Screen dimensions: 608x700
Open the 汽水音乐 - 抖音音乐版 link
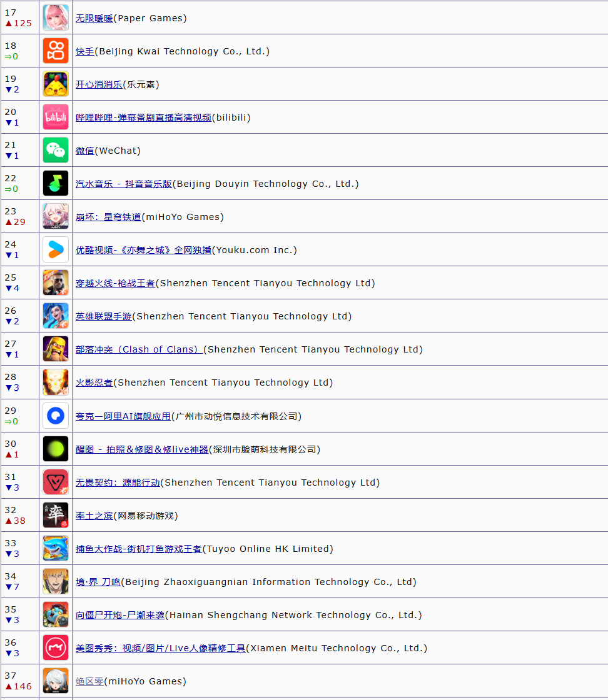point(124,184)
